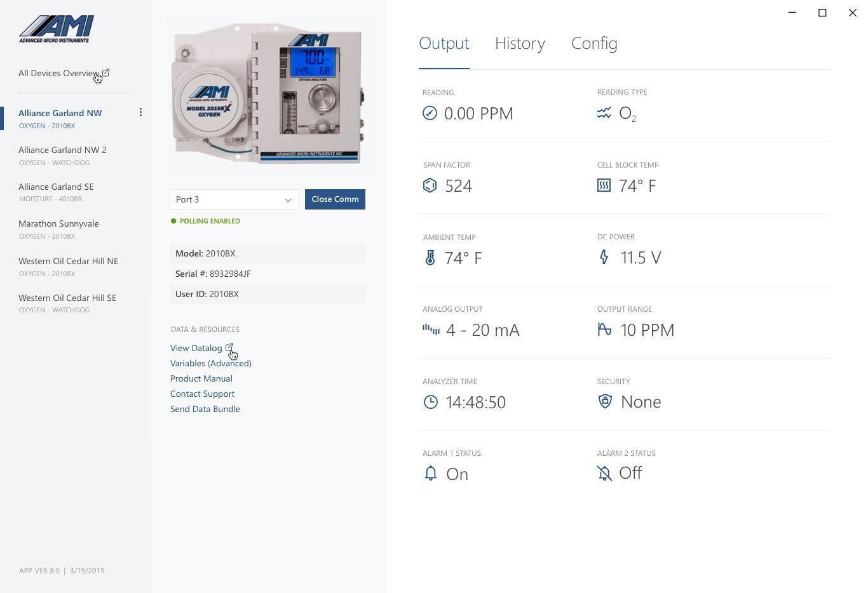Click the Alarm 1 status On value

(457, 474)
